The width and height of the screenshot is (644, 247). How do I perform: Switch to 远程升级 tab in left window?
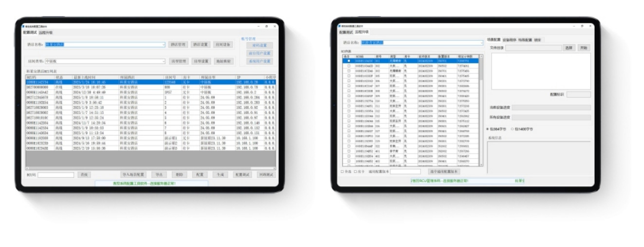pyautogui.click(x=46, y=33)
